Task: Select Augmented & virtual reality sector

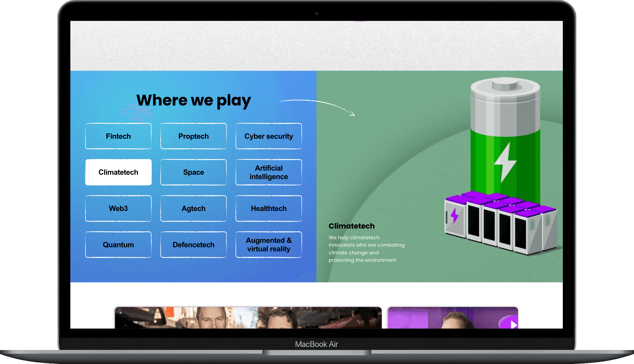Action: click(x=269, y=244)
